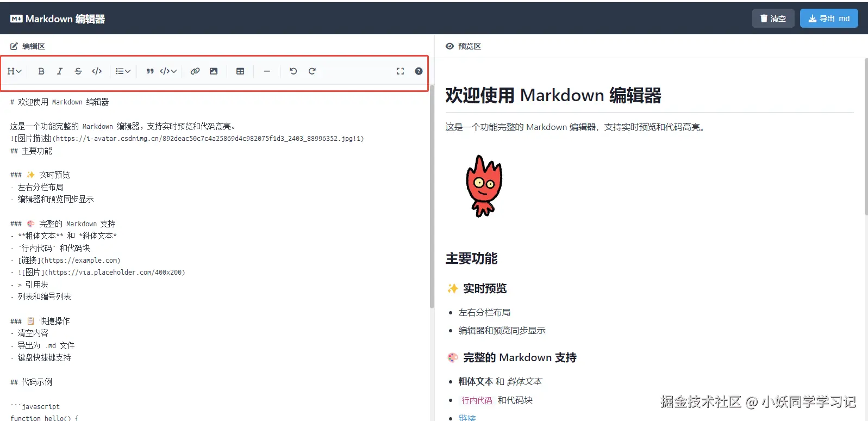Click the preview bullet 左右分栏布局

pos(484,312)
